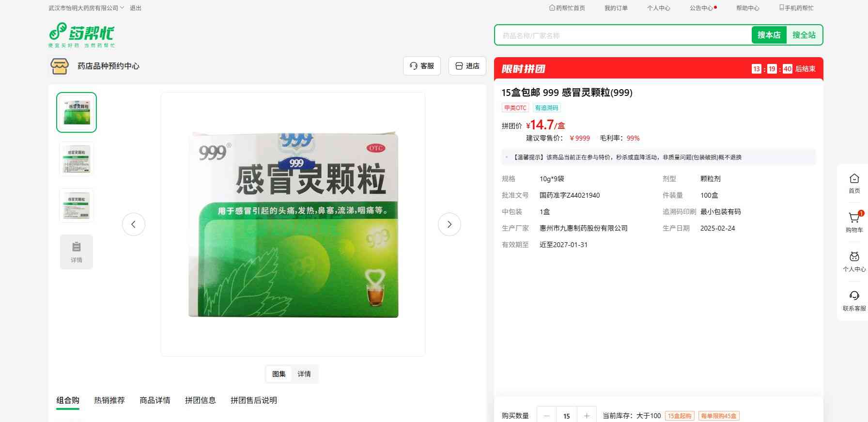Click the 药店品种预约中心 store icon
The width and height of the screenshot is (868, 422).
click(60, 66)
